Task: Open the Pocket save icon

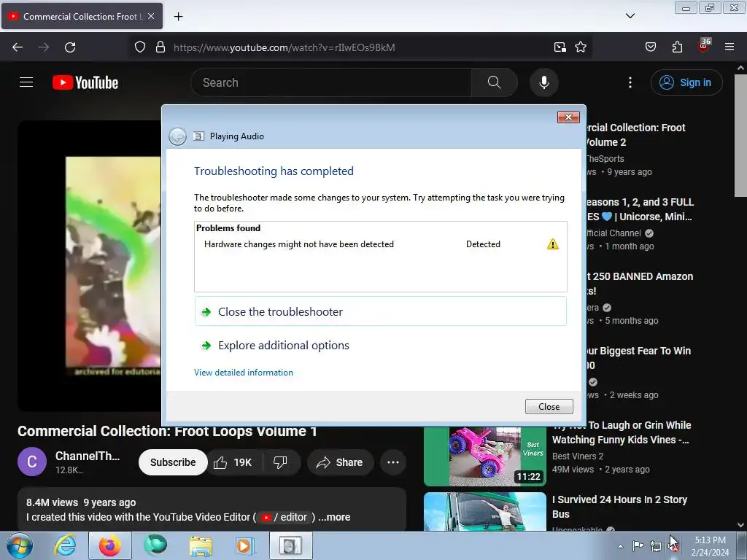Action: click(650, 47)
